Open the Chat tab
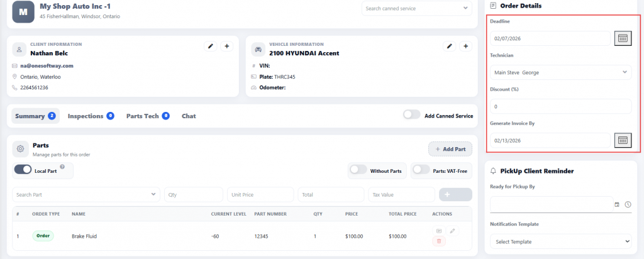This screenshot has height=259, width=644. click(189, 116)
